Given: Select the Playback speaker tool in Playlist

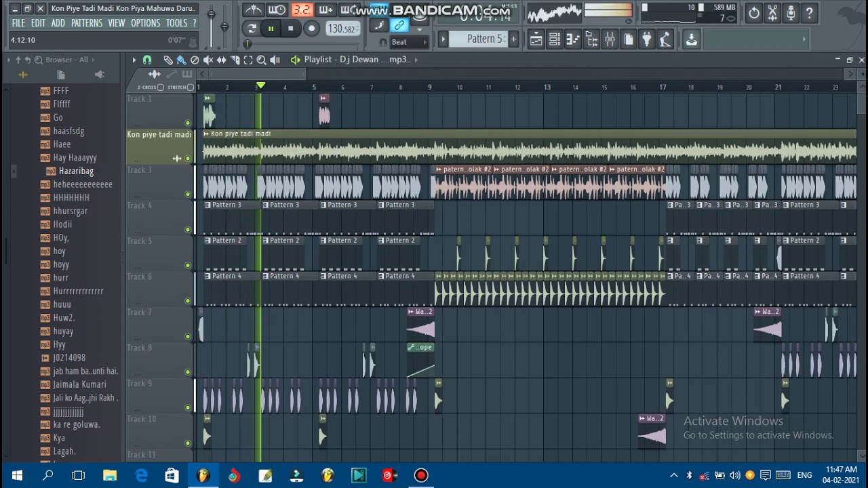Looking at the screenshot, I should tap(275, 60).
